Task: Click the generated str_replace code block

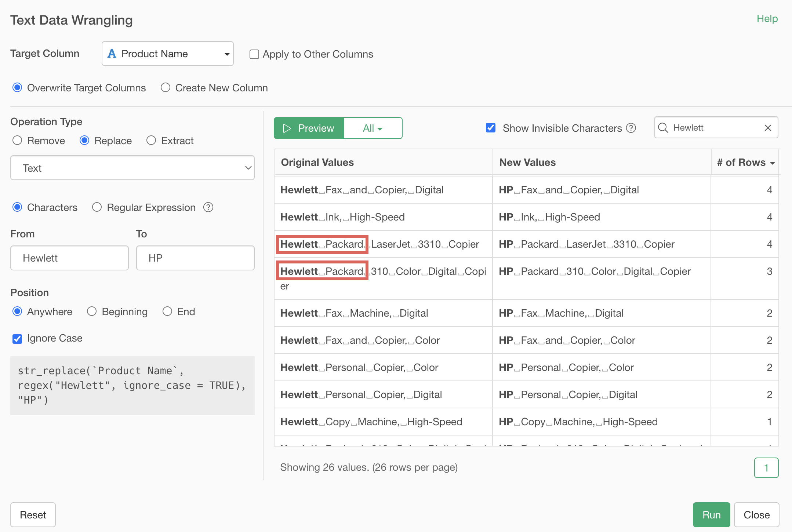Action: coord(132,385)
